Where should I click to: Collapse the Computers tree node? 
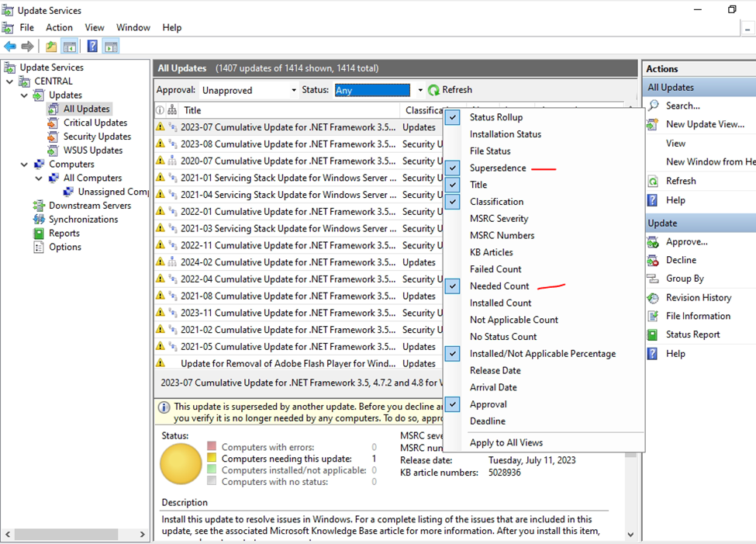pos(25,165)
